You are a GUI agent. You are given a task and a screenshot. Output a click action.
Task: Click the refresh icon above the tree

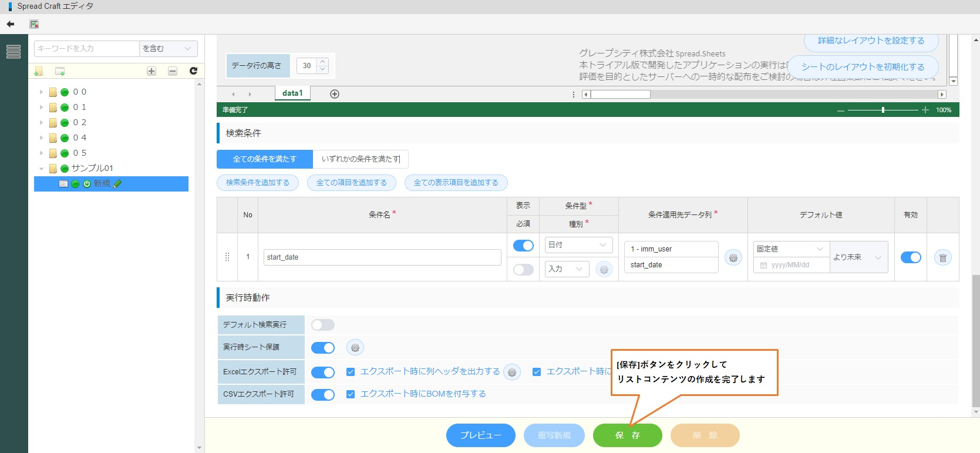(x=193, y=71)
